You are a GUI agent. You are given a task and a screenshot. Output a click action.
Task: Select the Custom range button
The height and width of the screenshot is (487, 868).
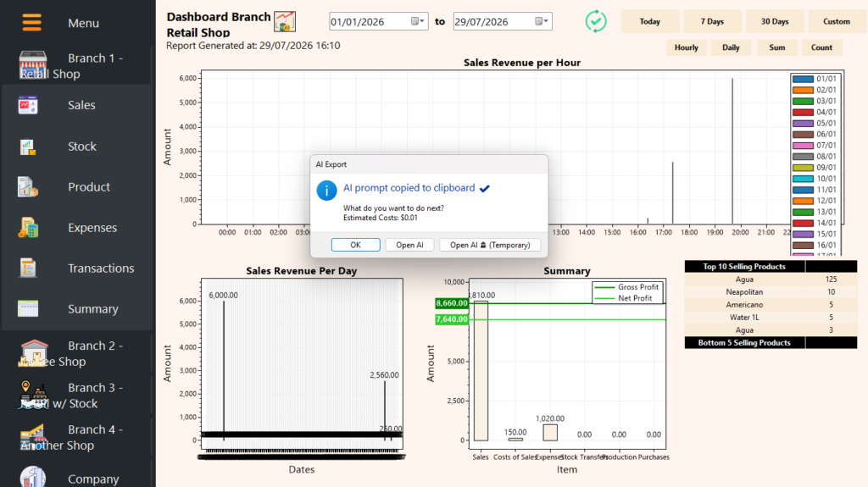pyautogui.click(x=837, y=21)
